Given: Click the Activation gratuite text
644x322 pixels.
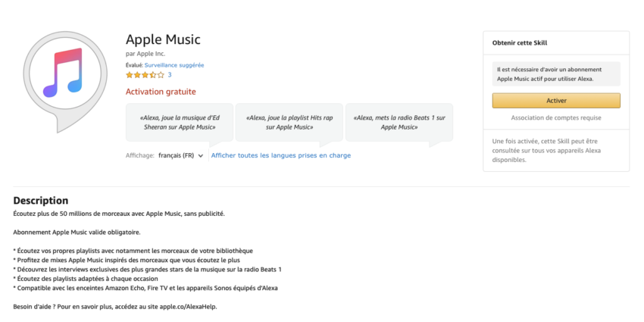Looking at the screenshot, I should click(x=161, y=92).
